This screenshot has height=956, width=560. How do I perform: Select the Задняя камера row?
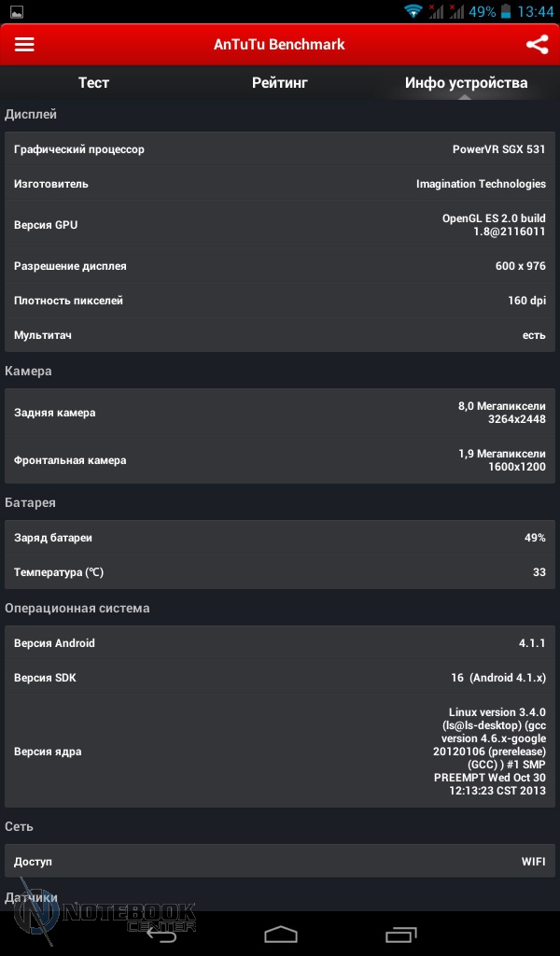280,413
